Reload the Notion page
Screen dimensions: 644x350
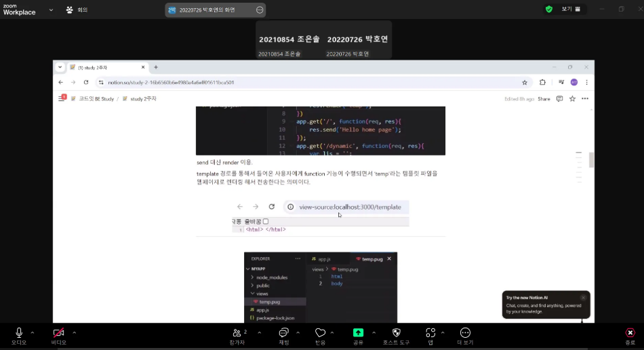pos(86,83)
